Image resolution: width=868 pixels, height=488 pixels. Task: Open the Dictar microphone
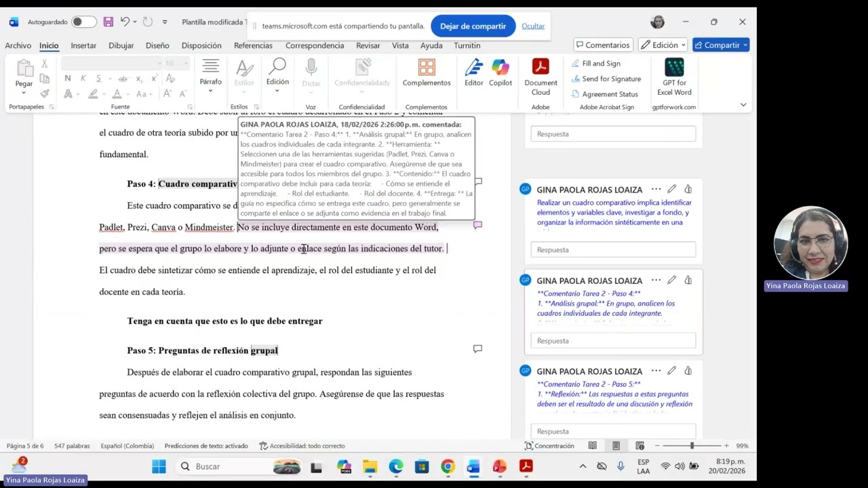(311, 68)
